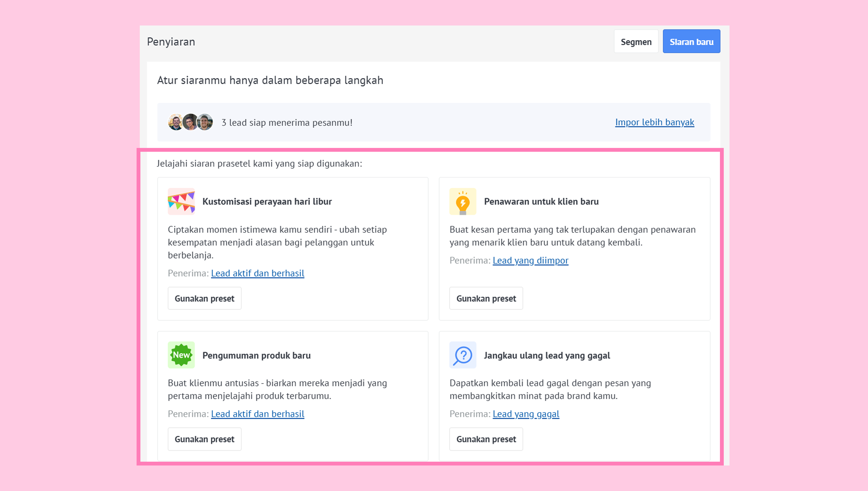Click the lightbulb icon for new client offer
The height and width of the screenshot is (491, 868).
point(463,201)
